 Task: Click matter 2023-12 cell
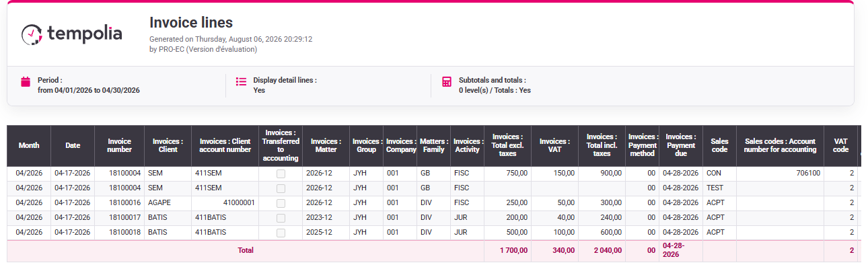pos(326,218)
